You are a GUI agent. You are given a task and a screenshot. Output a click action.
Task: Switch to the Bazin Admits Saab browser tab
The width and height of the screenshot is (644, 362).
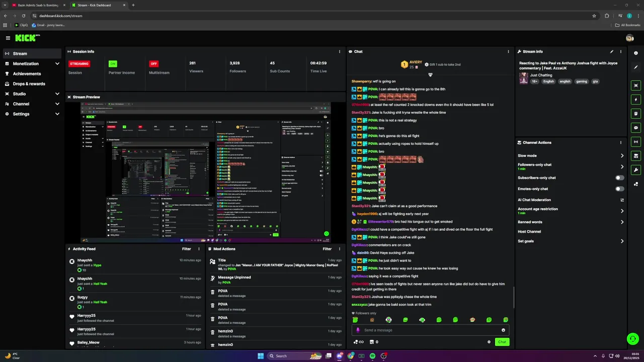point(38,5)
